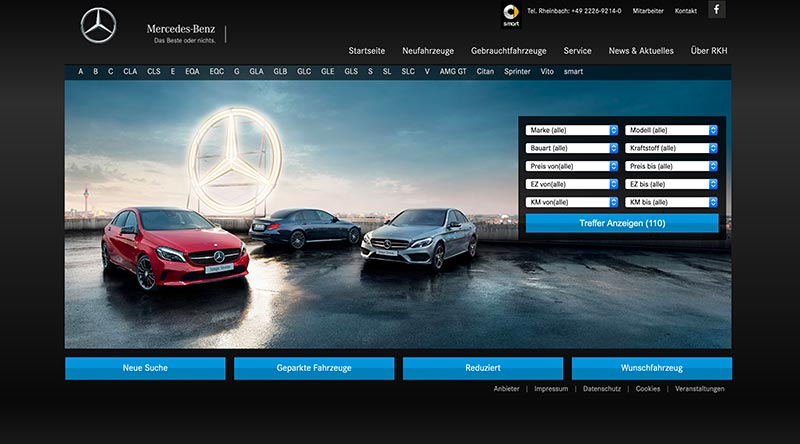Select model class C
This screenshot has height=444, width=800.
110,71
